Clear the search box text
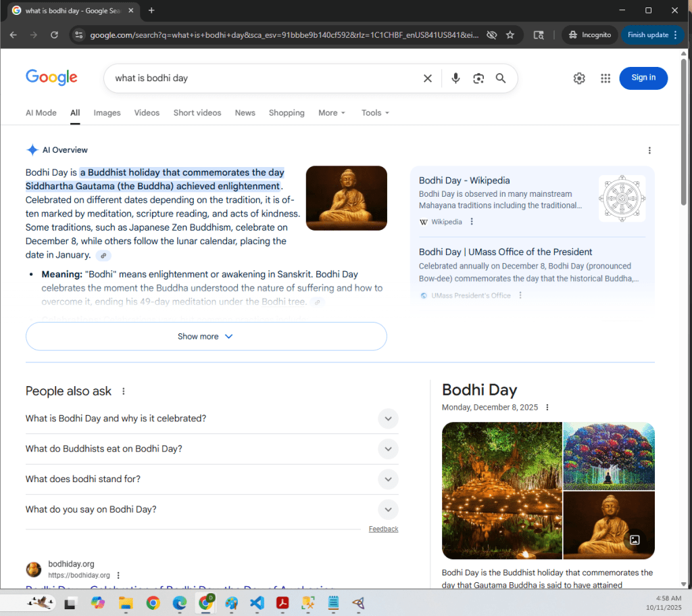Viewport: 692px width, 616px height. (x=427, y=78)
